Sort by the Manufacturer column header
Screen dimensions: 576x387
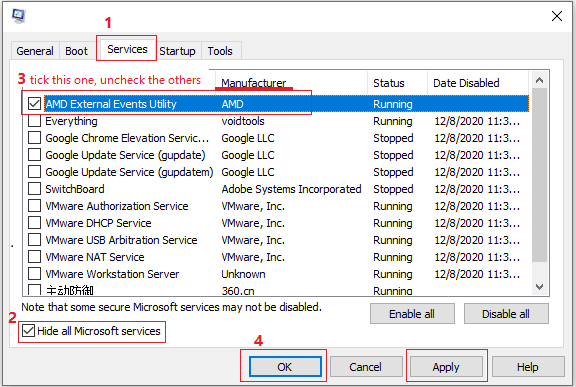point(291,83)
